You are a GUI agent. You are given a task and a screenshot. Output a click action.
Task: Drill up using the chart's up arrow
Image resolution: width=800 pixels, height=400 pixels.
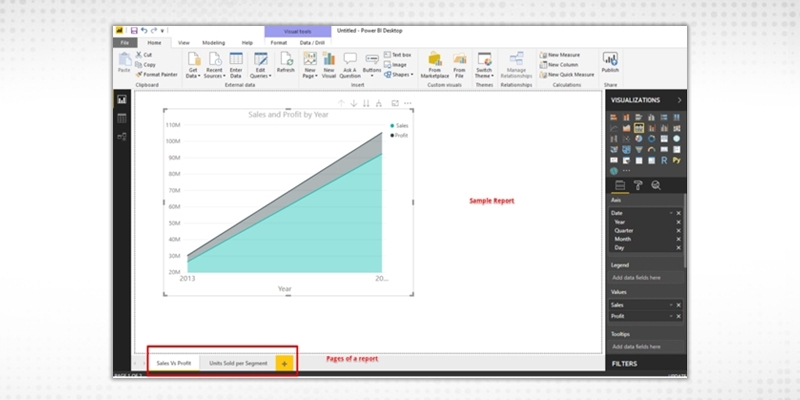[x=341, y=103]
